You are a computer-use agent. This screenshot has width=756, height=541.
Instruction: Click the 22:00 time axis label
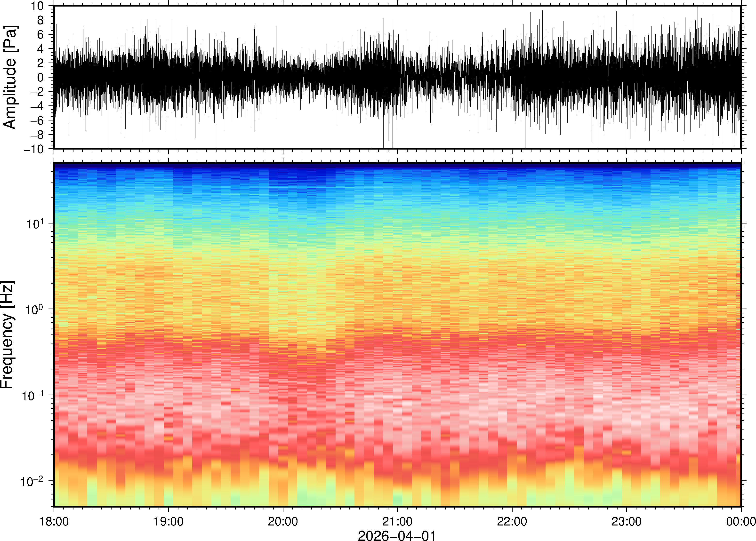pos(512,521)
